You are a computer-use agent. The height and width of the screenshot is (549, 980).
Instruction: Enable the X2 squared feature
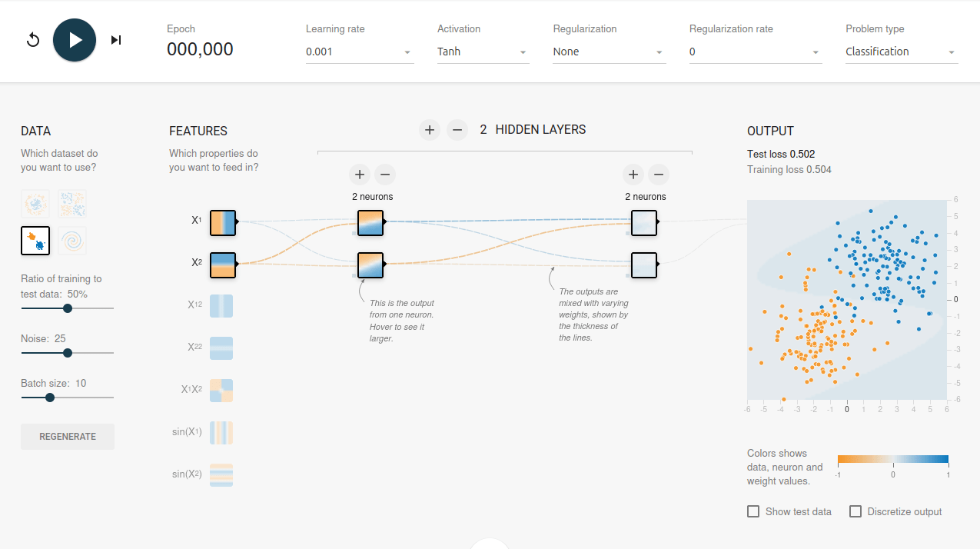pyautogui.click(x=221, y=348)
